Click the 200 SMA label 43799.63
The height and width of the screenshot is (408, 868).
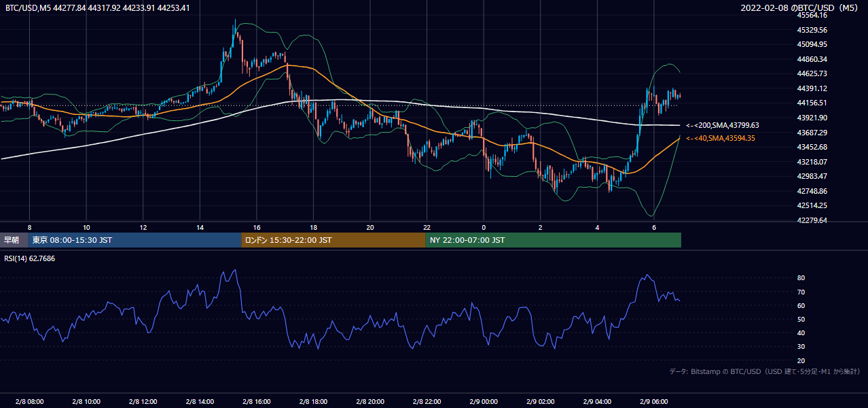723,125
